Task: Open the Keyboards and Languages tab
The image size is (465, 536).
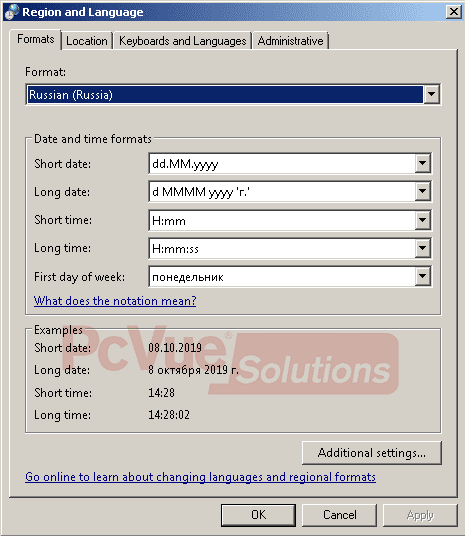Action: click(182, 41)
